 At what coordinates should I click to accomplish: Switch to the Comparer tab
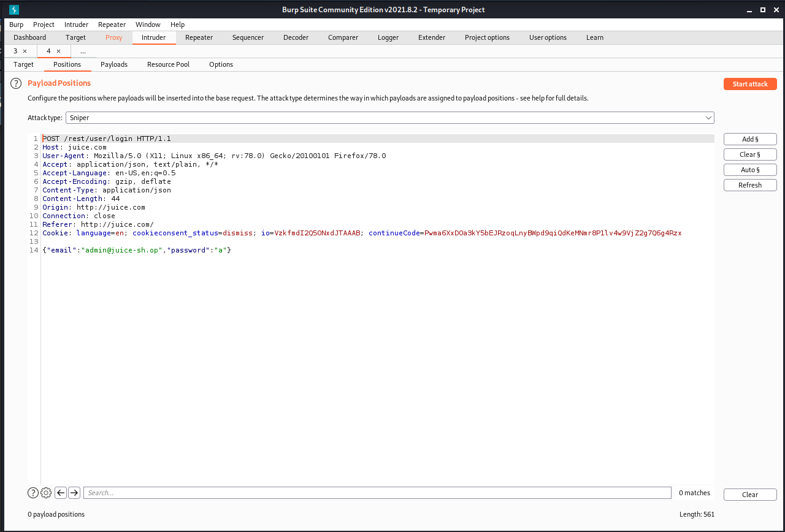343,37
